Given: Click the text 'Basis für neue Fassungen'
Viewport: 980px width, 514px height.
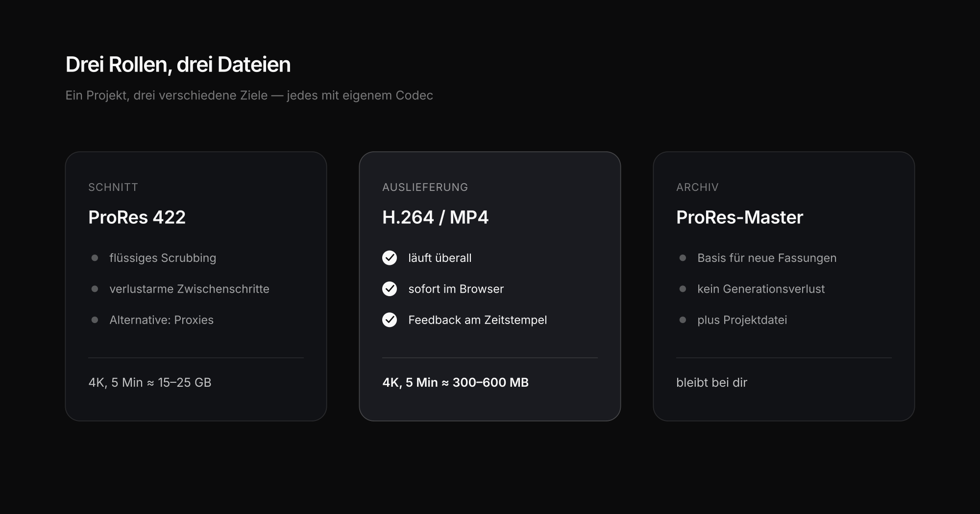Looking at the screenshot, I should pyautogui.click(x=767, y=258).
